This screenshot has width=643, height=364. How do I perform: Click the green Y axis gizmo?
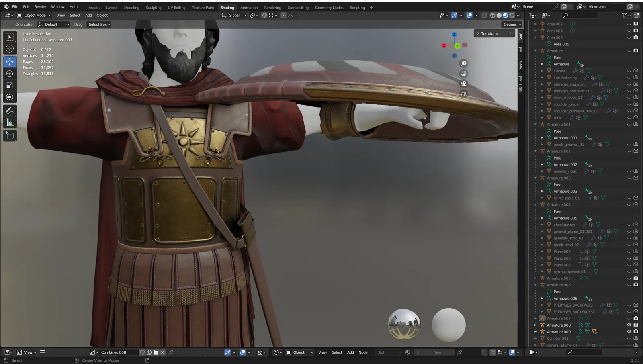pyautogui.click(x=457, y=46)
